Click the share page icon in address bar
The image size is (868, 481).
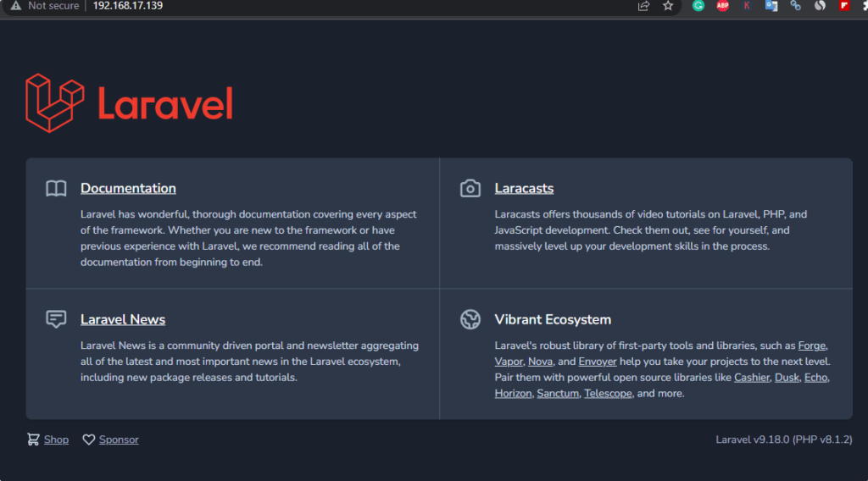pos(643,6)
